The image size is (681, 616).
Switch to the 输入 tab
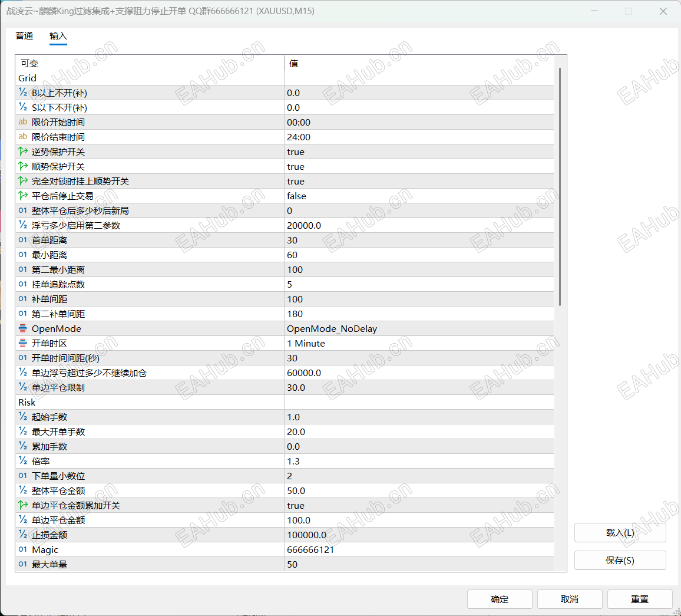[58, 35]
